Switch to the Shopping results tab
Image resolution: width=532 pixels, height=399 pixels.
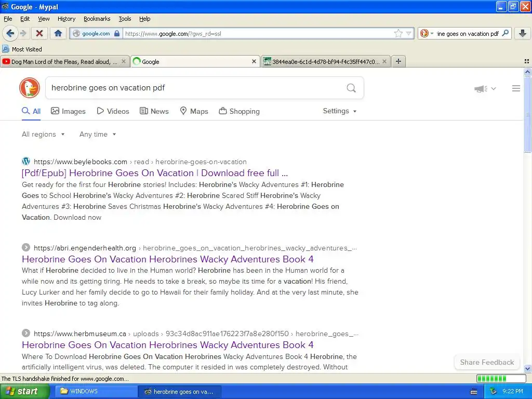[239, 111]
